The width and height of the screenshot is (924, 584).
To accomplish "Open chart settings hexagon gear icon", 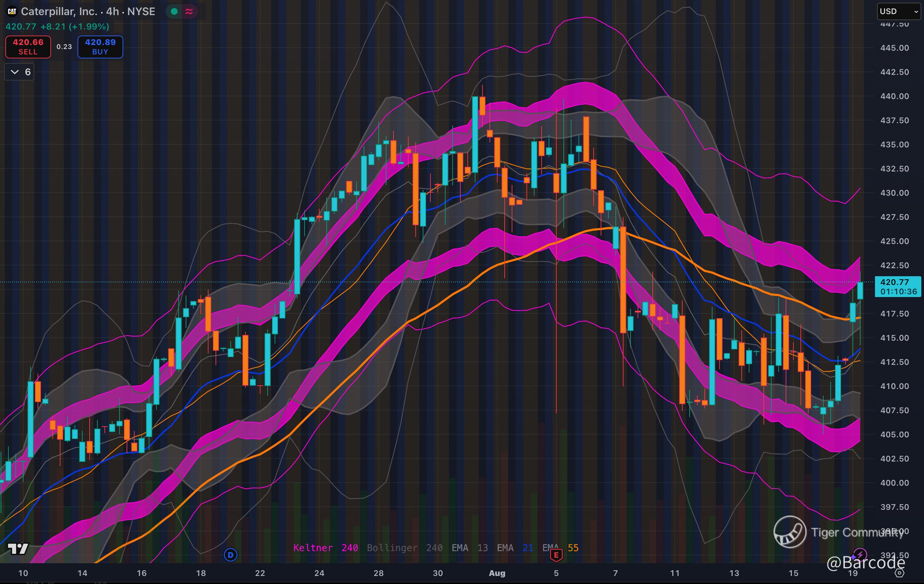I will point(899,573).
